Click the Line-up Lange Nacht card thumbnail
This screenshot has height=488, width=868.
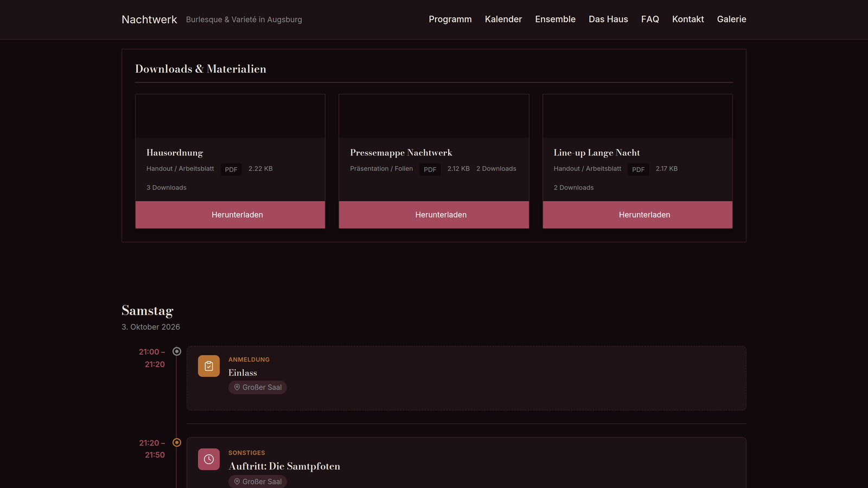[637, 116]
